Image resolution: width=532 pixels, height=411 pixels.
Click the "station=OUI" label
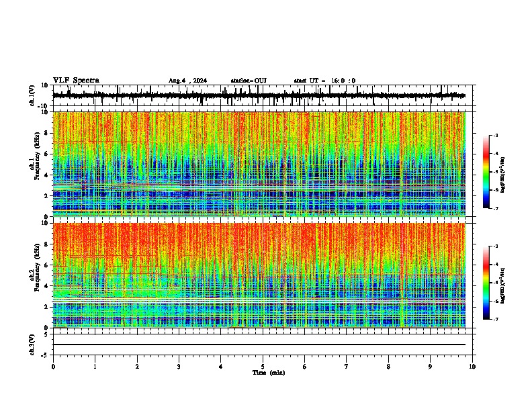(249, 81)
